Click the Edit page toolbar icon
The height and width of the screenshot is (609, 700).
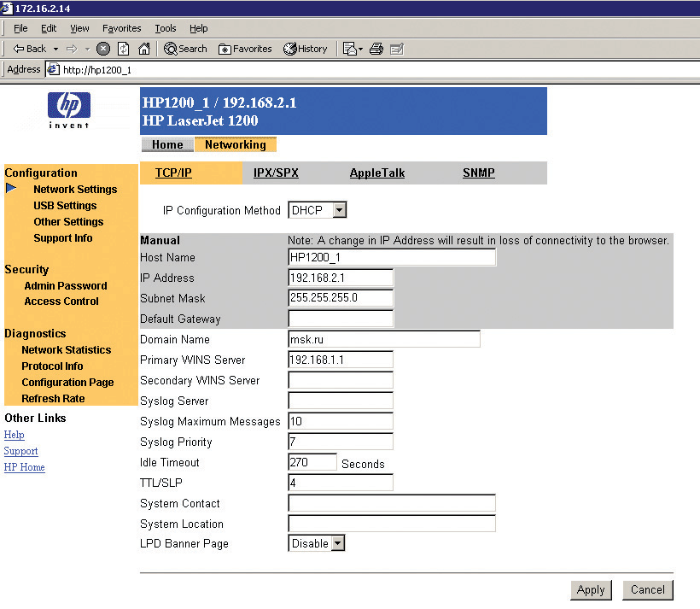pyautogui.click(x=397, y=49)
